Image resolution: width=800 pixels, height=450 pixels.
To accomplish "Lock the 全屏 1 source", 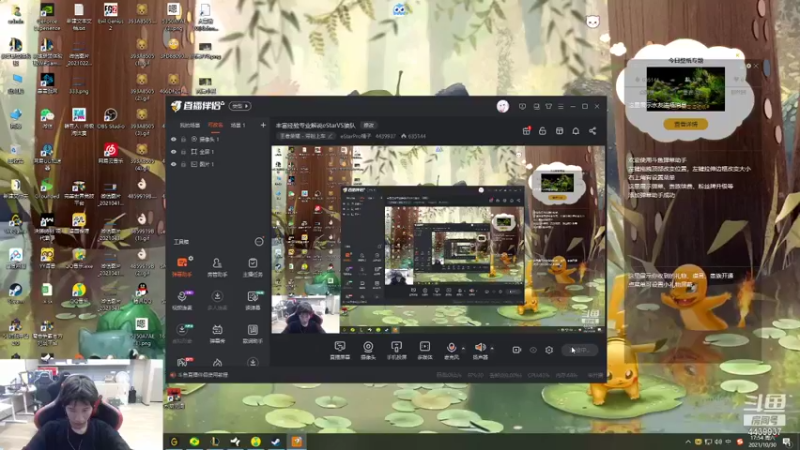I will pyautogui.click(x=183, y=152).
